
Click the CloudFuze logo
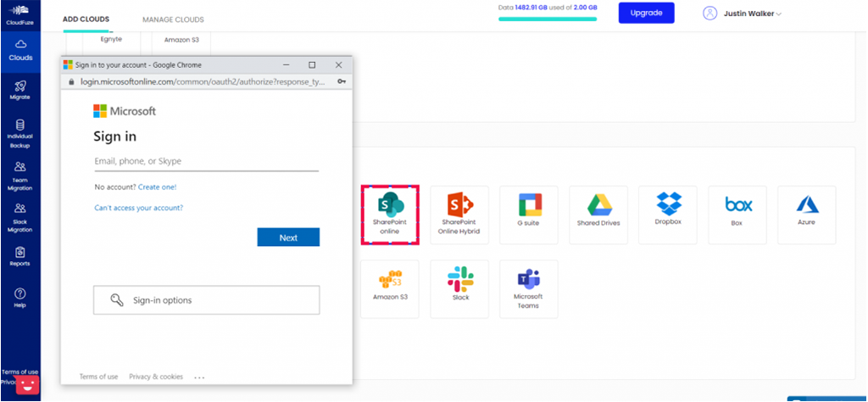coord(20,14)
